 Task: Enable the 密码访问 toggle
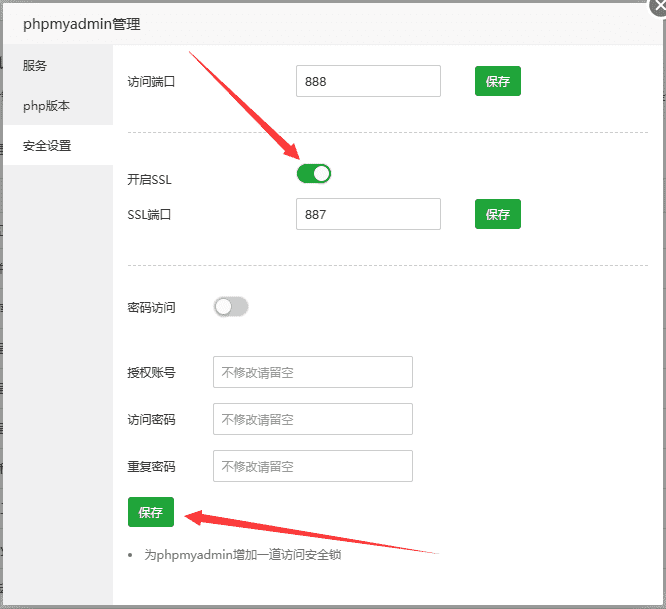coord(231,307)
